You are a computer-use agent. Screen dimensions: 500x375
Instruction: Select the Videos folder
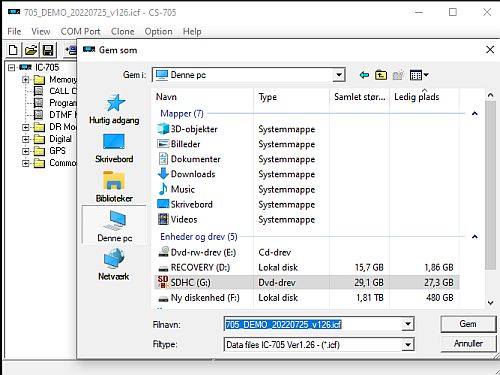coord(177,219)
